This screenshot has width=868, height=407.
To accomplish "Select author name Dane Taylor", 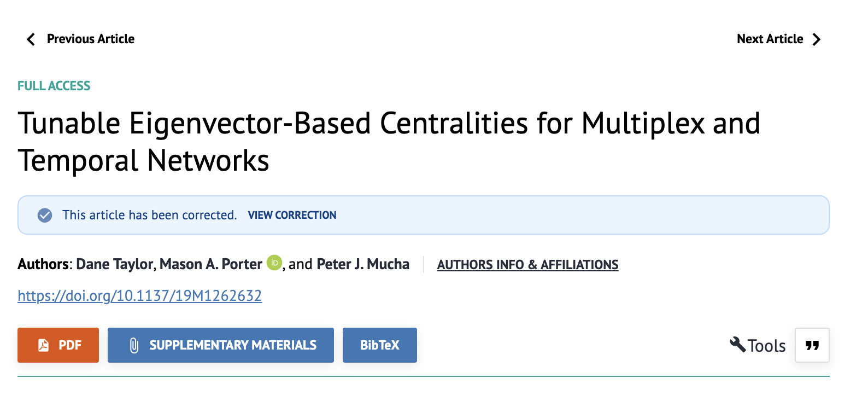I will click(x=115, y=264).
